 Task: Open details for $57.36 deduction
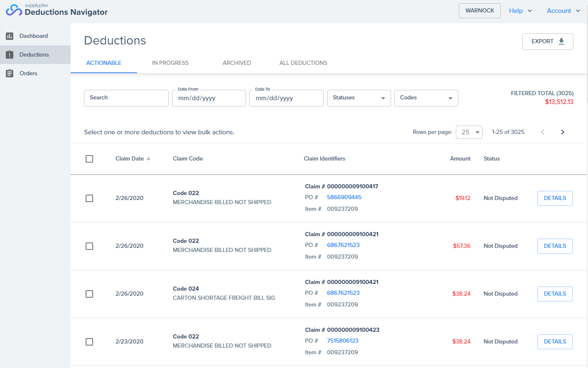pyautogui.click(x=555, y=246)
